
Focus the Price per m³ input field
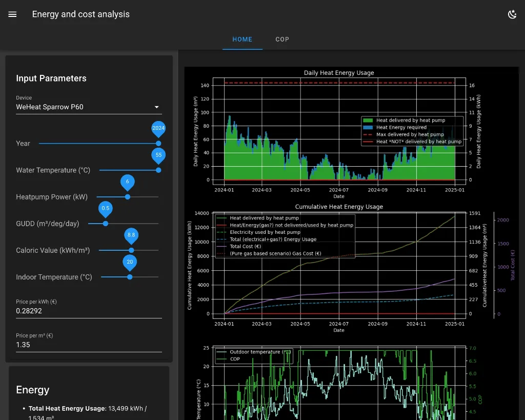(89, 345)
